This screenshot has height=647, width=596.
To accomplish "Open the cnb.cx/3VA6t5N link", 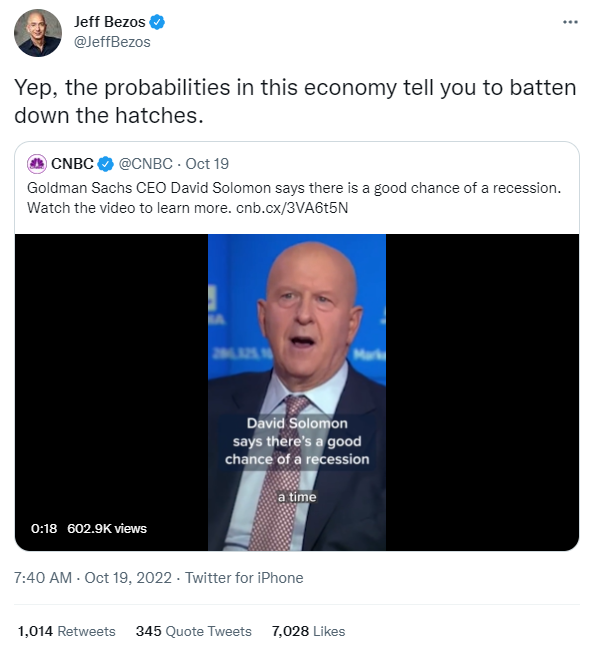I will (x=292, y=208).
